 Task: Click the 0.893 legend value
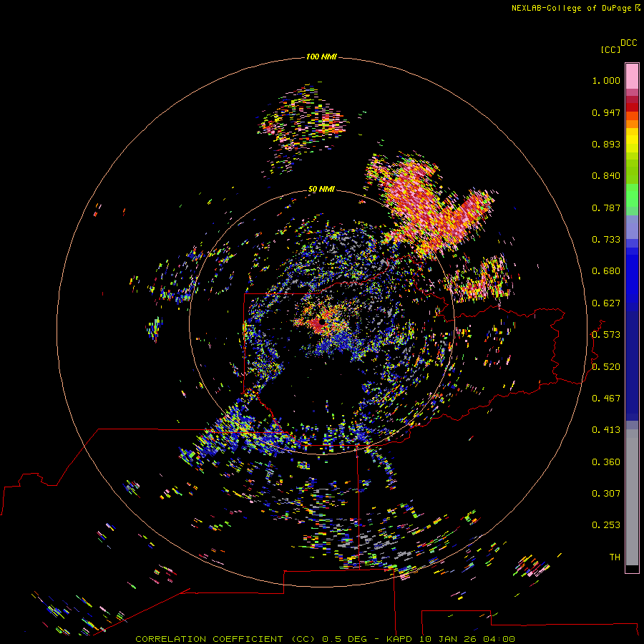pyautogui.click(x=606, y=144)
